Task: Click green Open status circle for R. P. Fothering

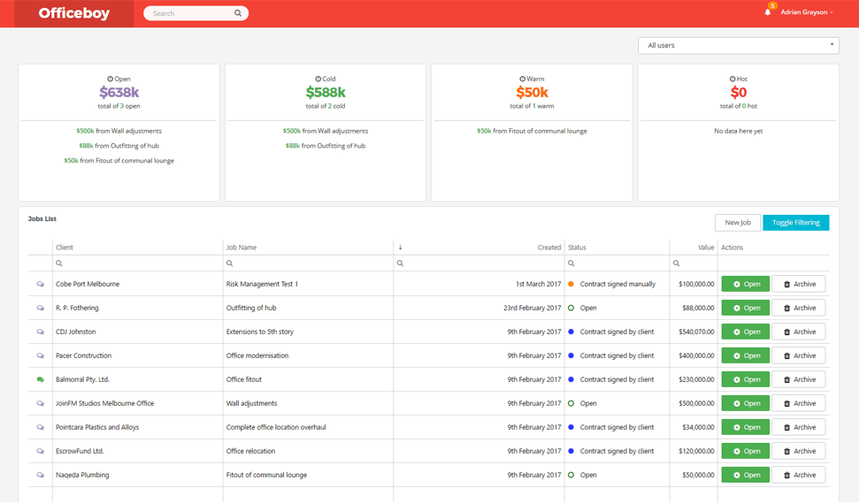Action: [x=571, y=308]
